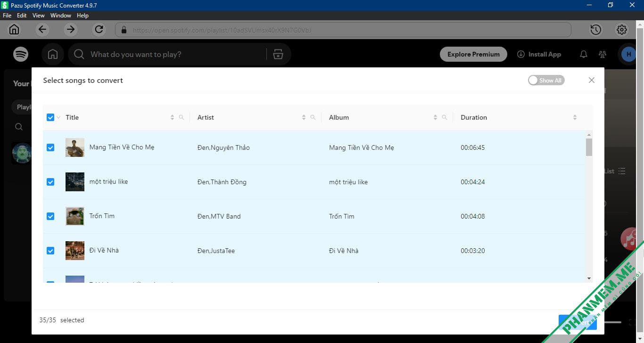This screenshot has height=343, width=644.
Task: Search within the Title column
Action: pyautogui.click(x=182, y=117)
